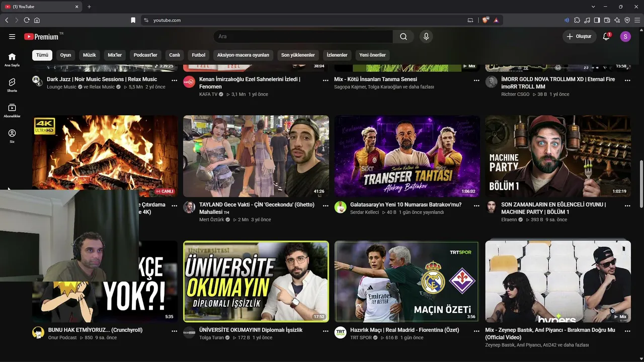644x362 pixels.
Task: Open options menu for Zeynep Bastık mix
Action: click(x=627, y=331)
